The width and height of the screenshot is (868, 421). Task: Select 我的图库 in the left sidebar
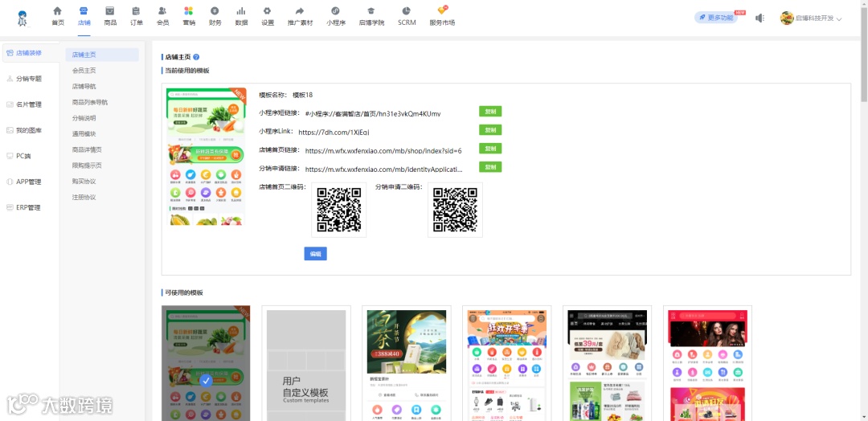(30, 131)
